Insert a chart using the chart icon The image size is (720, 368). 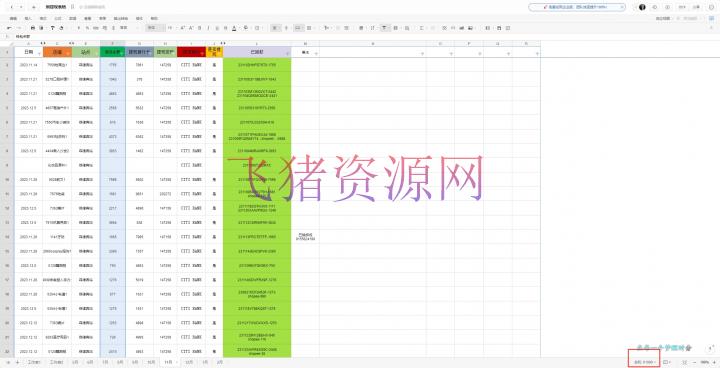[461, 28]
